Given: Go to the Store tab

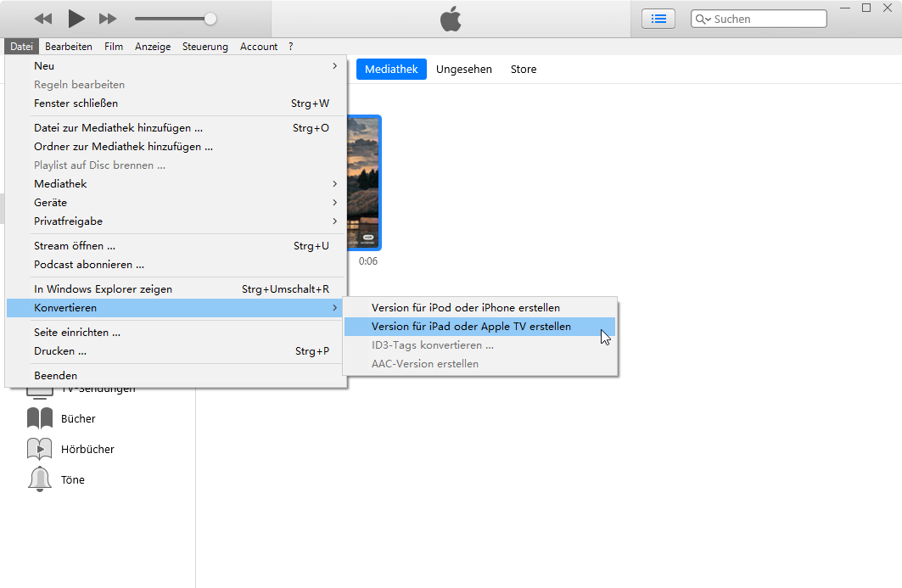Looking at the screenshot, I should [x=523, y=70].
